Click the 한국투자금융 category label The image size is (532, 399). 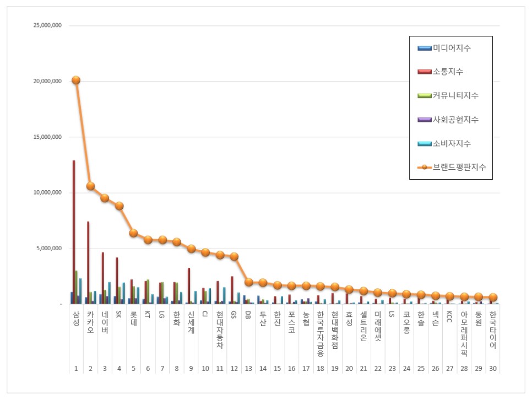click(x=321, y=333)
